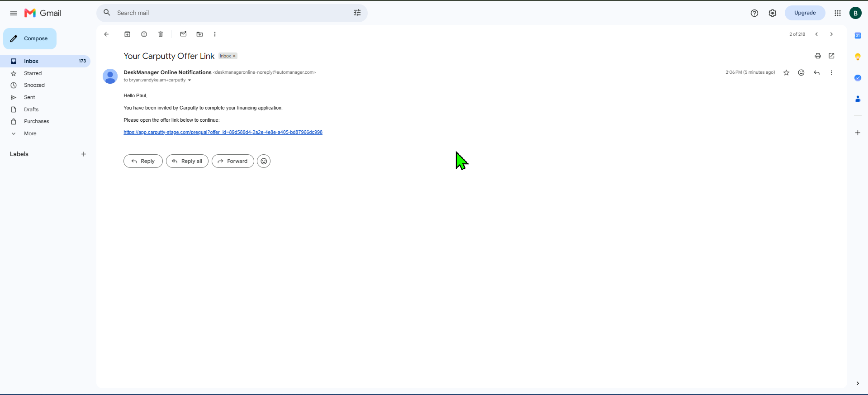Open the message More options menu
This screenshot has height=395, width=868.
[x=831, y=73]
